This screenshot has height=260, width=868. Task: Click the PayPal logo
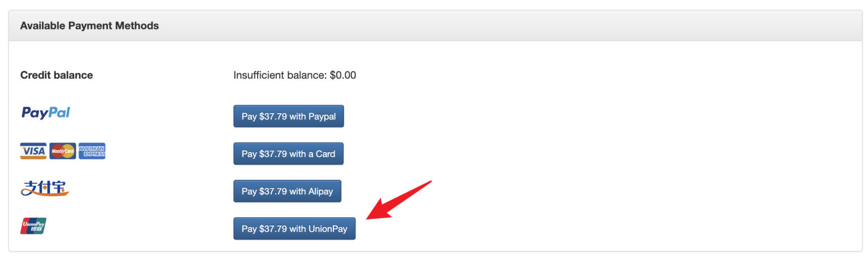point(45,112)
